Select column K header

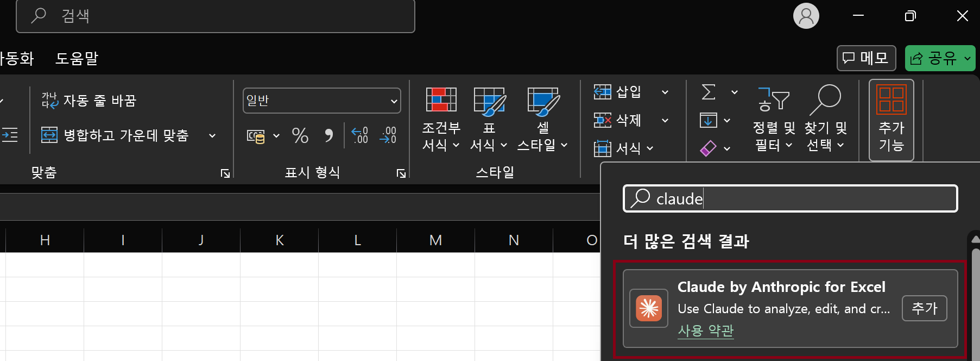click(x=280, y=240)
